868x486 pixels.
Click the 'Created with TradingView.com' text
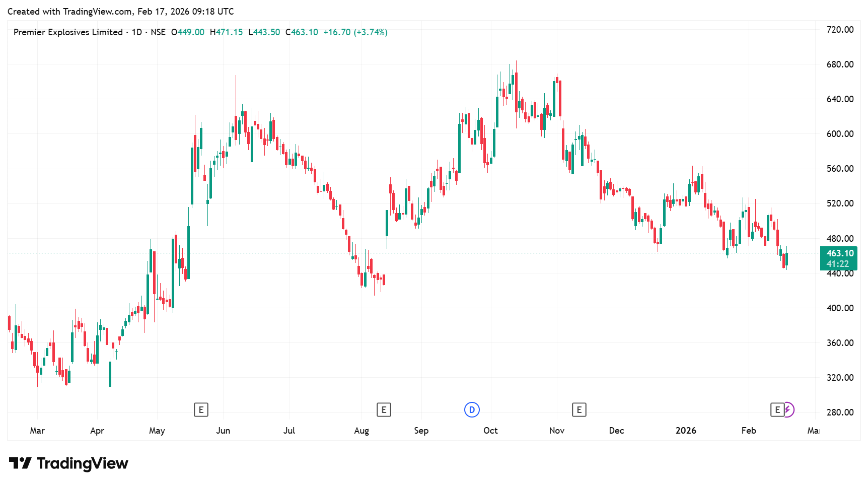(70, 12)
